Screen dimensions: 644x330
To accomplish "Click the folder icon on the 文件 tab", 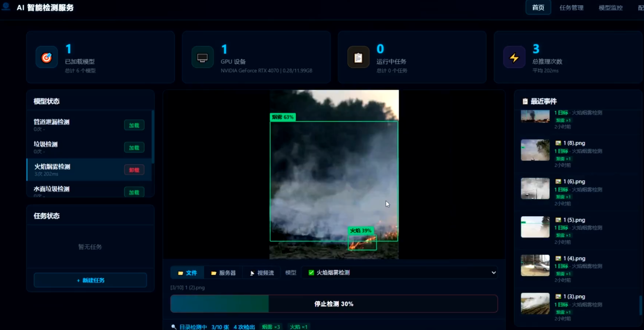I will 180,272.
